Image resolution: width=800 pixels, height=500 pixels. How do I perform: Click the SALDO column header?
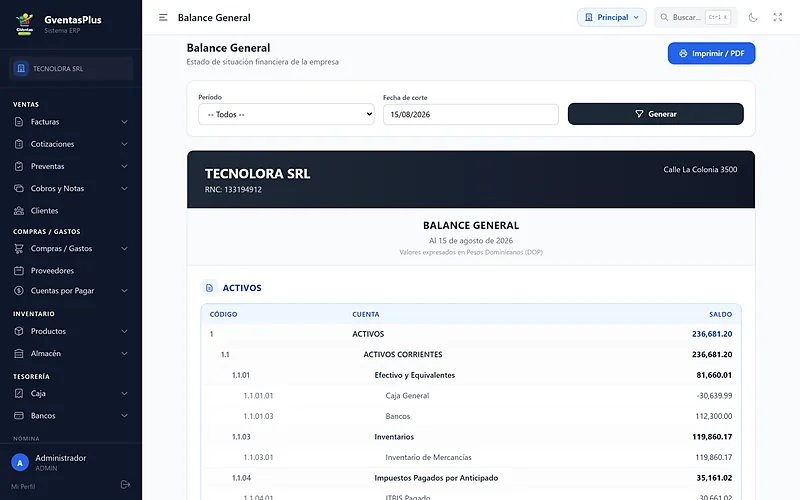(x=720, y=314)
